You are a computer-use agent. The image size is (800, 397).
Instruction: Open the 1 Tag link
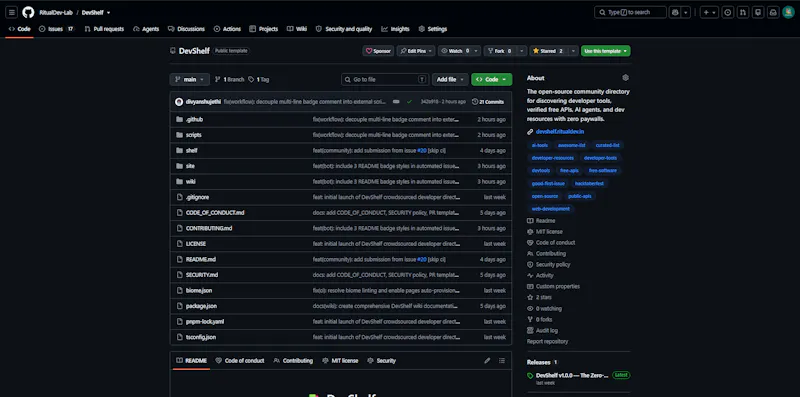259,80
